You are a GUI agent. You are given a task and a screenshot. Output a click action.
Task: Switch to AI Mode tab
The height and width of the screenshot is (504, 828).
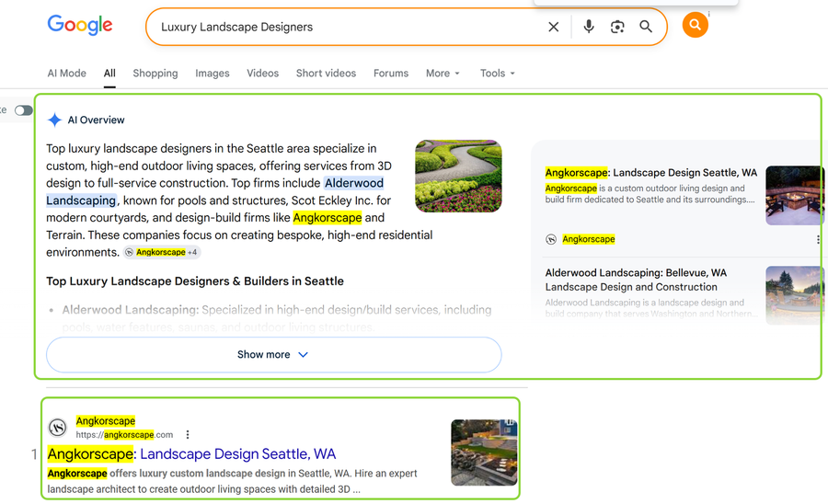[66, 74]
